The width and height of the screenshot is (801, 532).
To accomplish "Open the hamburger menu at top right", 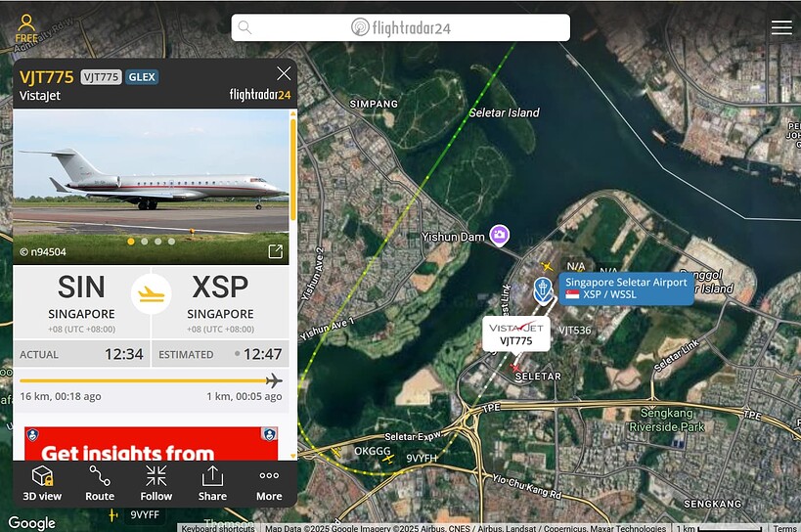I will pyautogui.click(x=781, y=27).
